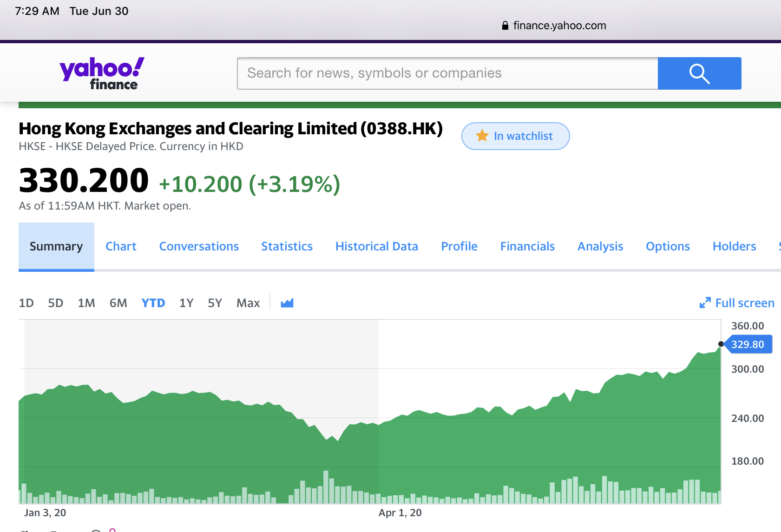Image resolution: width=781 pixels, height=532 pixels.
Task: Open the Holders tab
Action: (x=734, y=246)
